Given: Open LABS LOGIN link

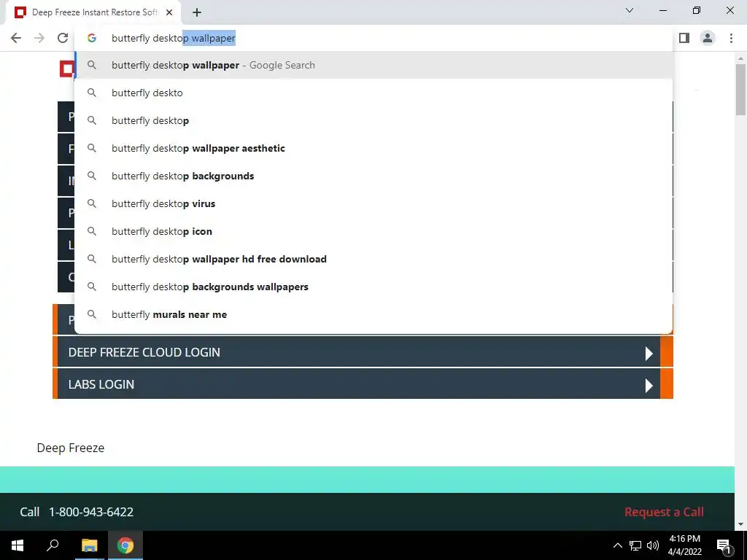Looking at the screenshot, I should tap(101, 384).
